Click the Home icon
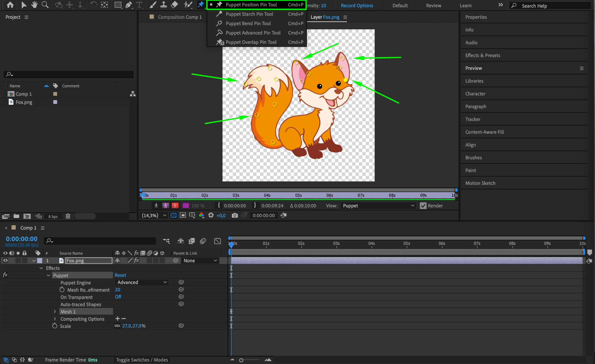This screenshot has height=364, width=595. (x=10, y=5)
